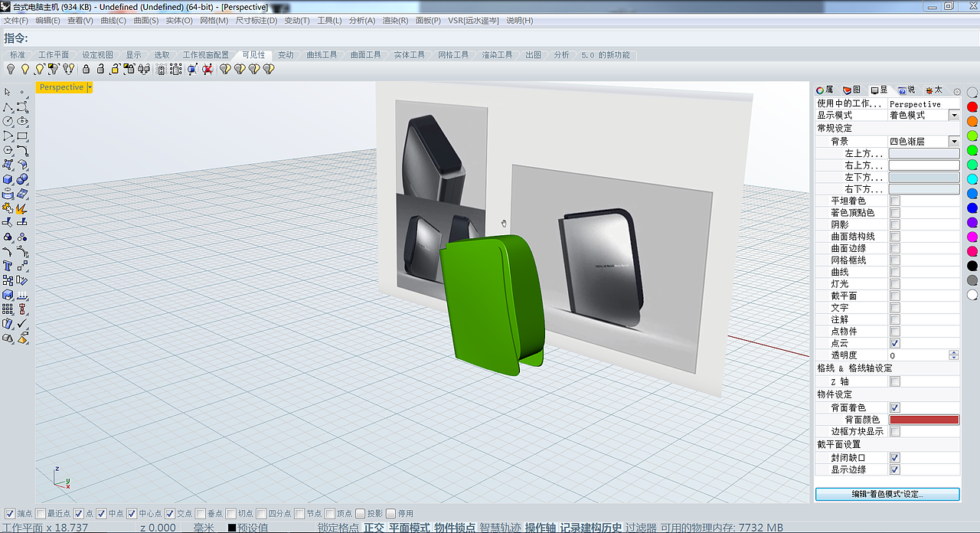980x533 pixels.
Task: Select the pointer arrow tool in left toolbar
Action: pyautogui.click(x=8, y=92)
